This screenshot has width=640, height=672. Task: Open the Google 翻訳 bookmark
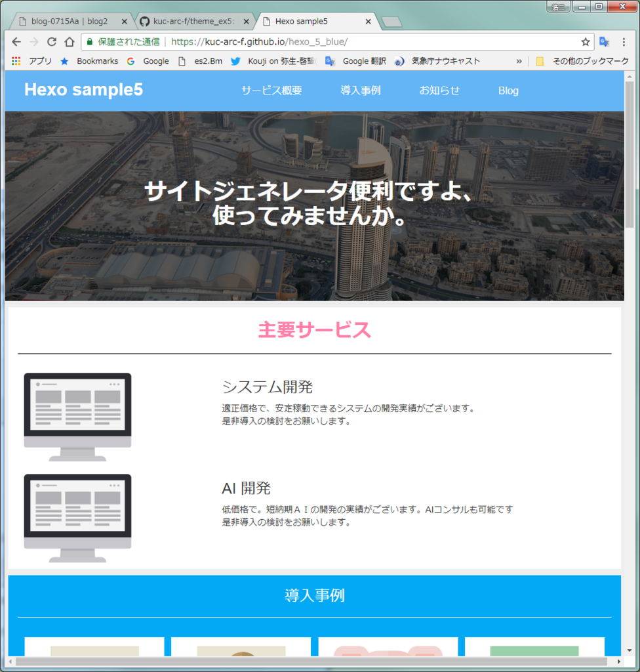[355, 61]
